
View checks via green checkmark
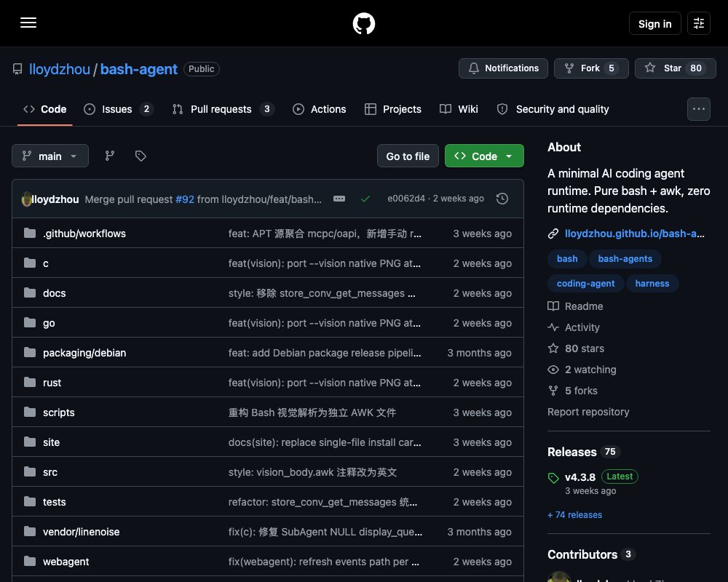365,199
